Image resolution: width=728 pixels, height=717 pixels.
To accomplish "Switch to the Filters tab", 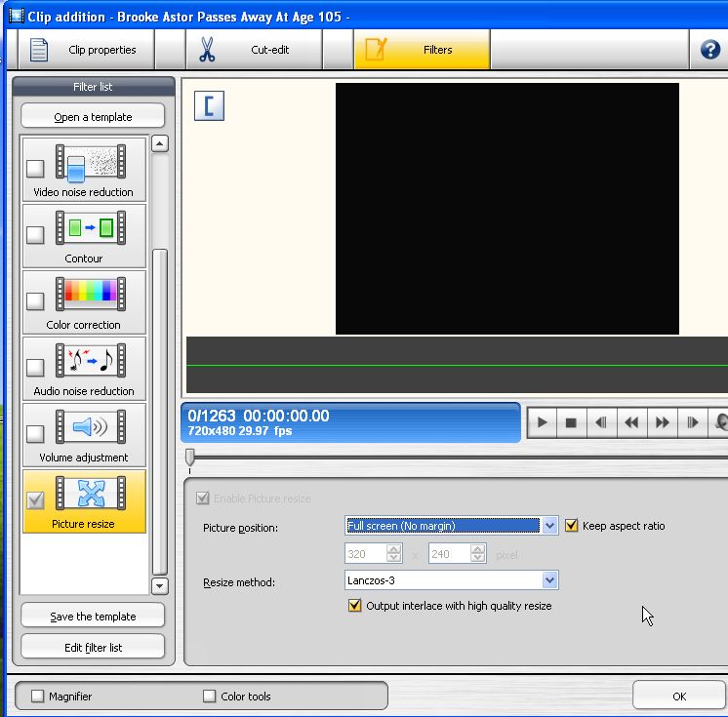I will click(x=422, y=50).
